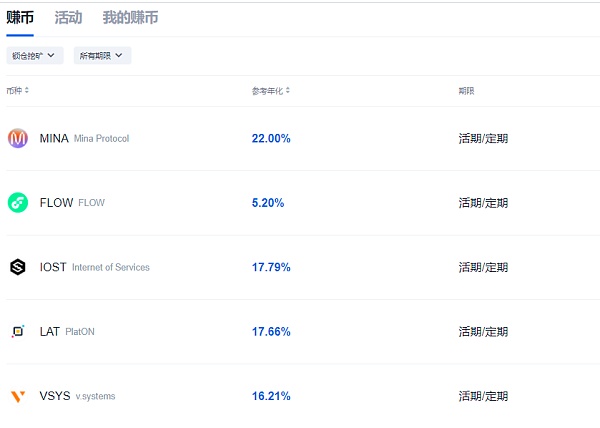Viewport: 600px width, 428px height.
Task: Click the IOST coin logo icon
Action: click(18, 267)
